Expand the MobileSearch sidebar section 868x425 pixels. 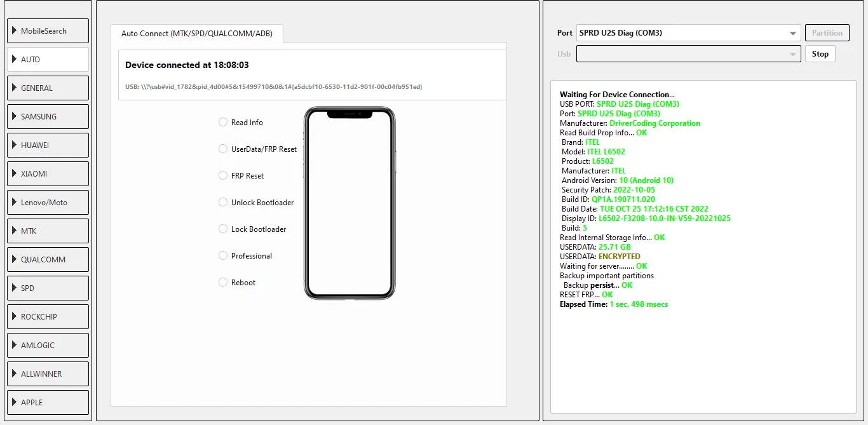point(48,31)
